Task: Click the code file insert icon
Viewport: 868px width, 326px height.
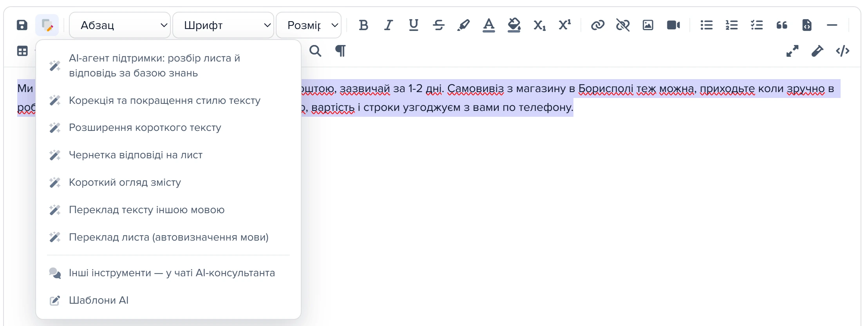Action: point(807,25)
